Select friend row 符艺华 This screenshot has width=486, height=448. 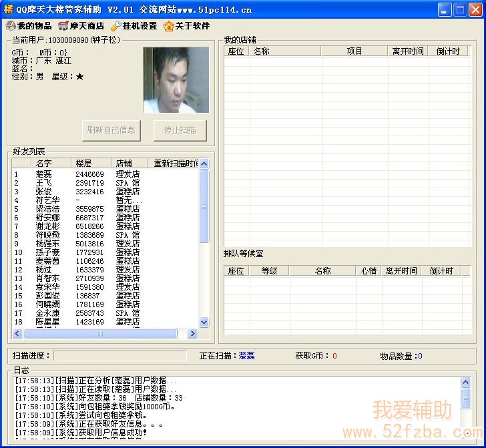[x=105, y=200]
